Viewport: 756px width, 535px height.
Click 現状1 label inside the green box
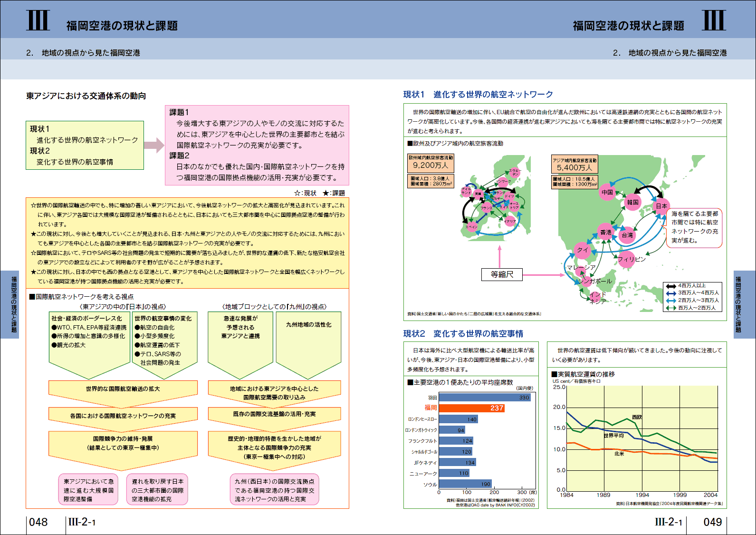click(39, 129)
